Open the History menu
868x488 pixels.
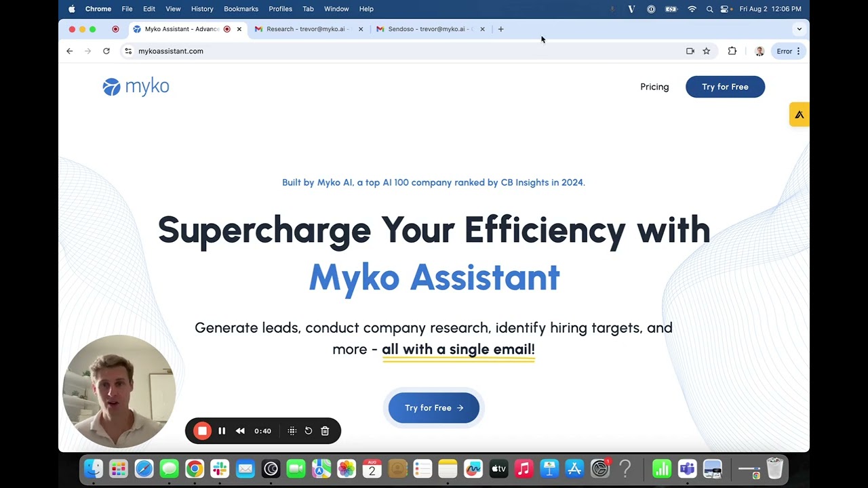(x=202, y=9)
